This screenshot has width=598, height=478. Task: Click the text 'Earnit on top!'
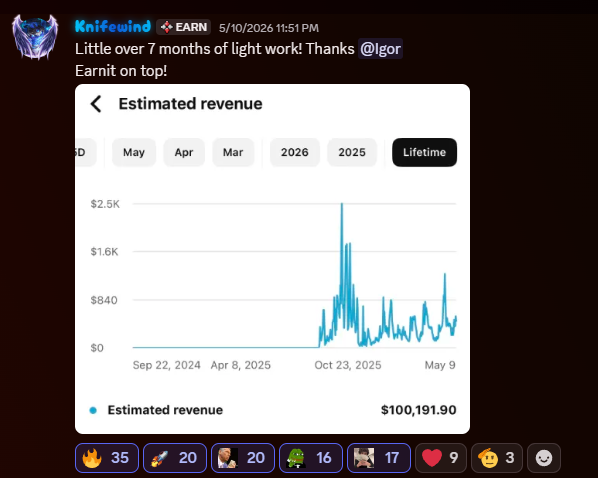121,71
